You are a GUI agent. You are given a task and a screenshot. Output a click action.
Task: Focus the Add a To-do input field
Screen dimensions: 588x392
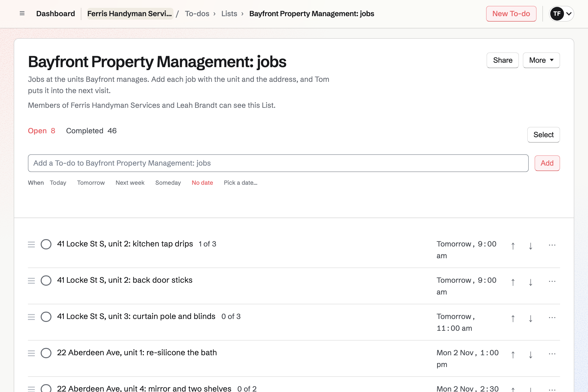pyautogui.click(x=278, y=163)
